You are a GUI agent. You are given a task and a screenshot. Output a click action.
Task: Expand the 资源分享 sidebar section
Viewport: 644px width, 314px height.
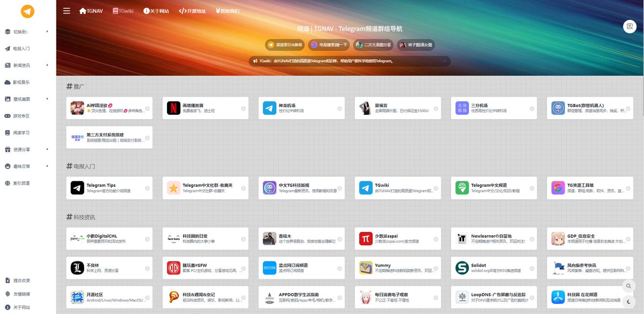point(28,149)
